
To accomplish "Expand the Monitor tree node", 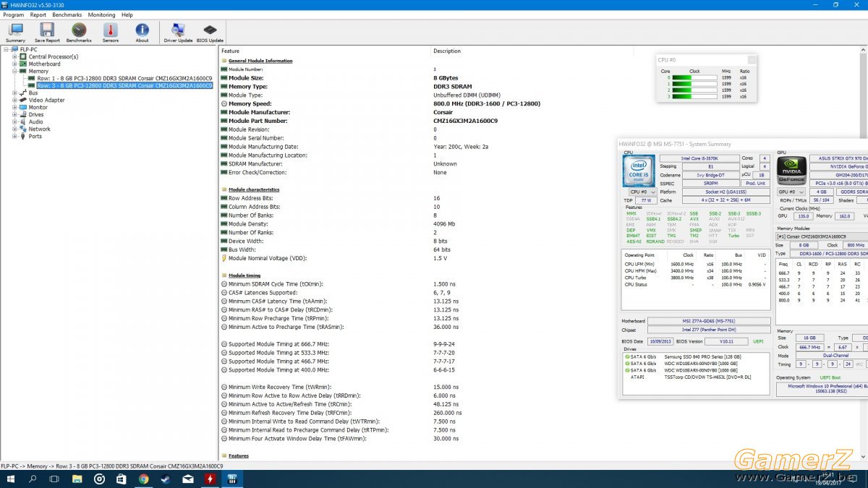I will point(14,107).
